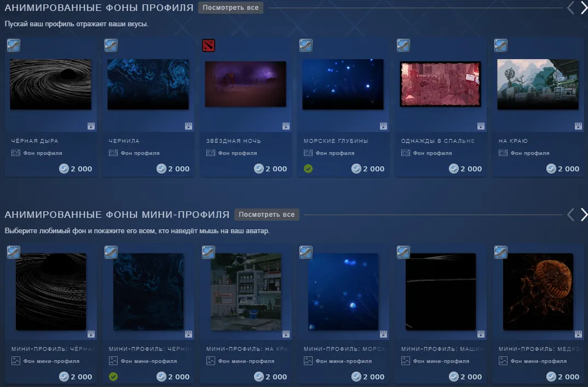Click points coin icon on Чёрная дыра price
The image size is (588, 387).
click(x=64, y=169)
